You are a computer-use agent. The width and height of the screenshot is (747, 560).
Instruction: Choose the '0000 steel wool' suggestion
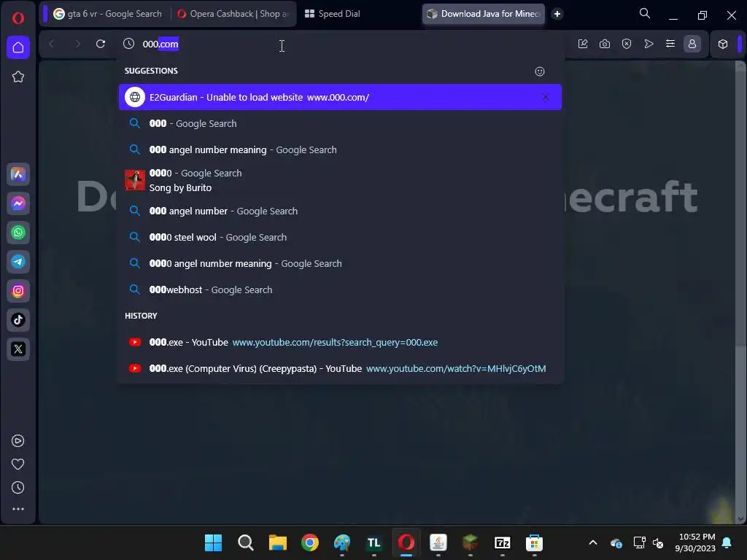(340, 237)
